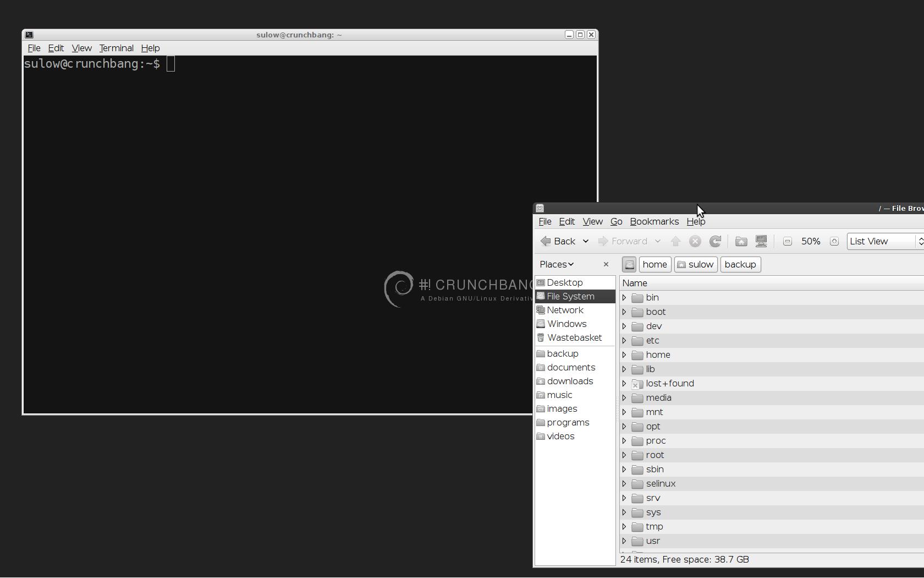Open the Forward history dropdown arrow
The width and height of the screenshot is (924, 578).
click(x=658, y=241)
